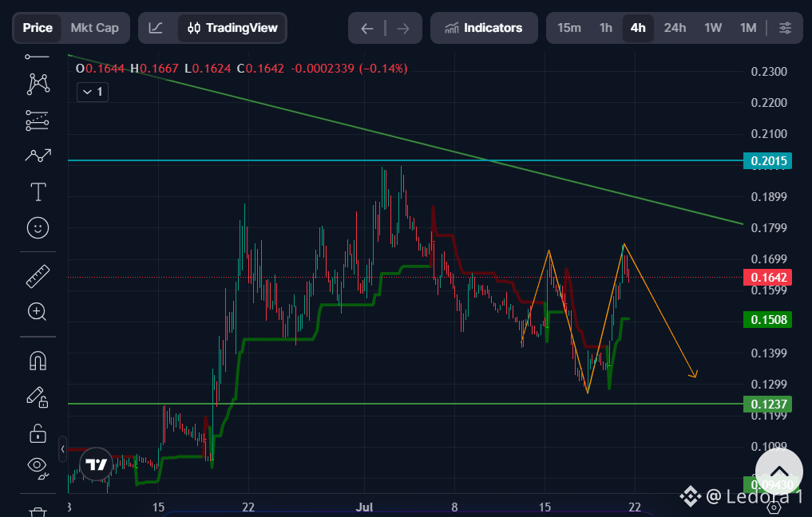Click the price scale settings hexagon icon
Viewport: 812px width, 517px height.
[x=774, y=507]
